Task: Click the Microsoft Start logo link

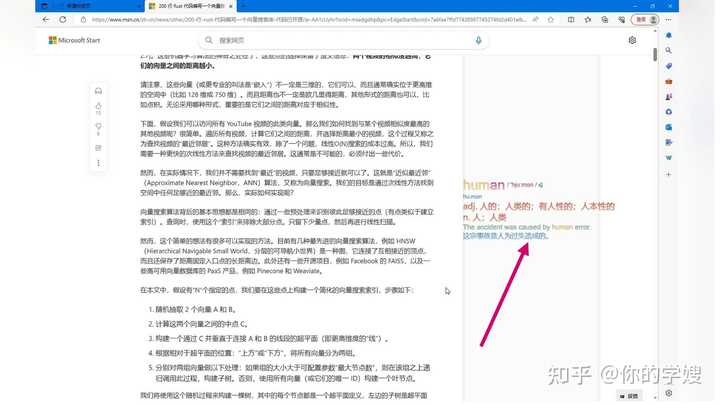Action: (74, 40)
